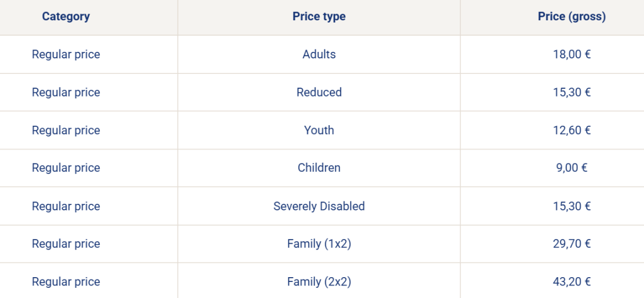Viewport: 644px width, 298px height.
Task: Select the Family (1x2) cell
Action: [x=319, y=244]
